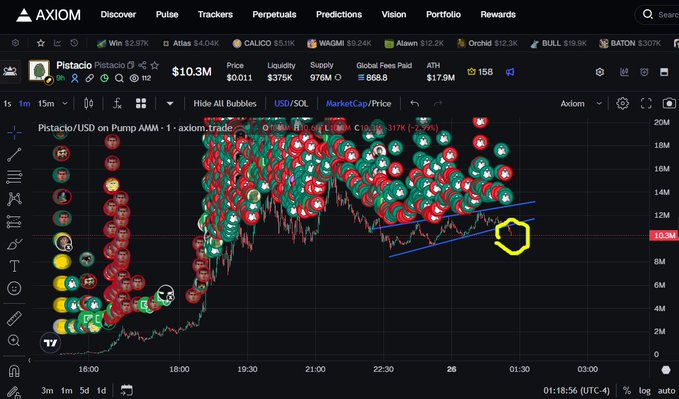
Task: Go to the Portfolio page
Action: click(443, 14)
